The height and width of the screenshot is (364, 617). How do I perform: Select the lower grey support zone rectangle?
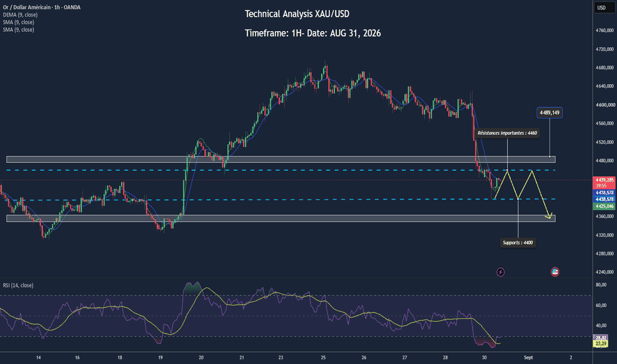point(281,218)
